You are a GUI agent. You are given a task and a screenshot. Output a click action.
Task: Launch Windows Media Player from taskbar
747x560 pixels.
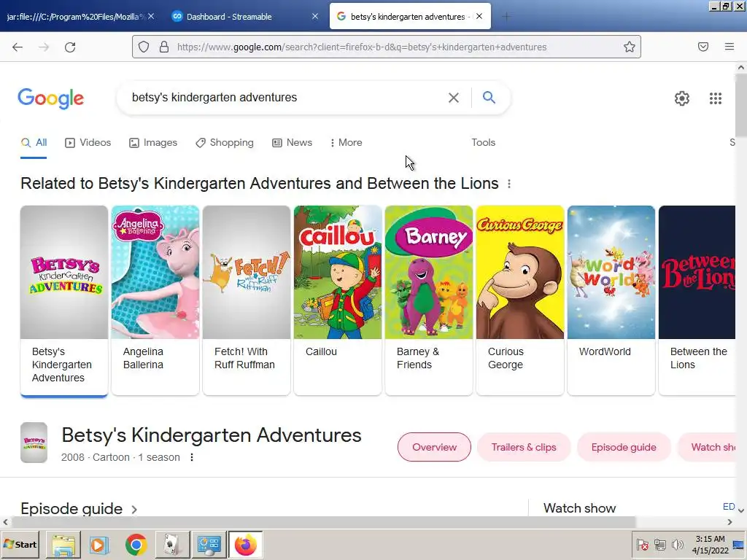99,544
